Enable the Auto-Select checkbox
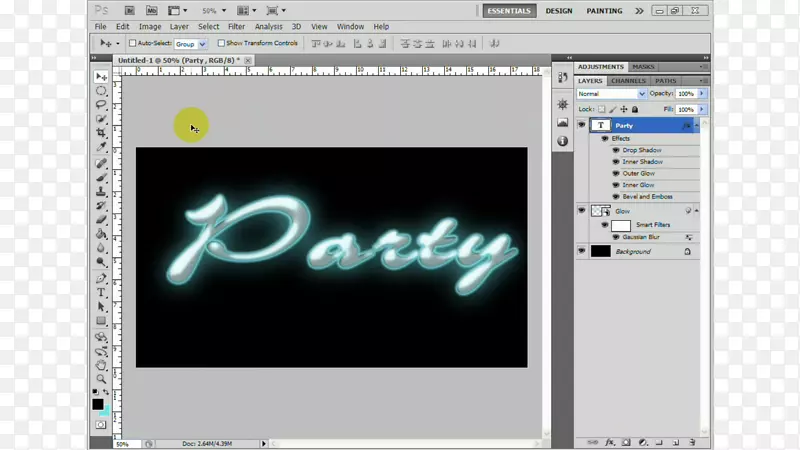Viewport: 800px width, 450px height. 133,44
